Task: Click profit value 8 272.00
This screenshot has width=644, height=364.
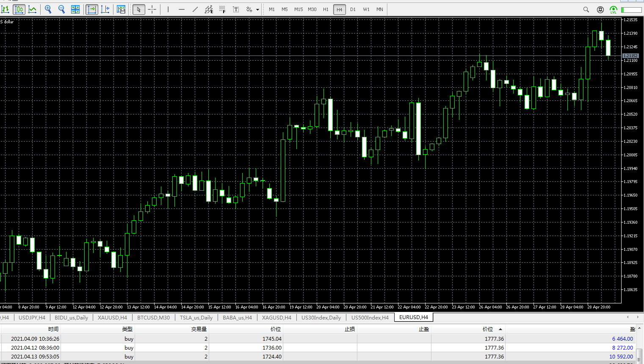Action: pos(622,347)
